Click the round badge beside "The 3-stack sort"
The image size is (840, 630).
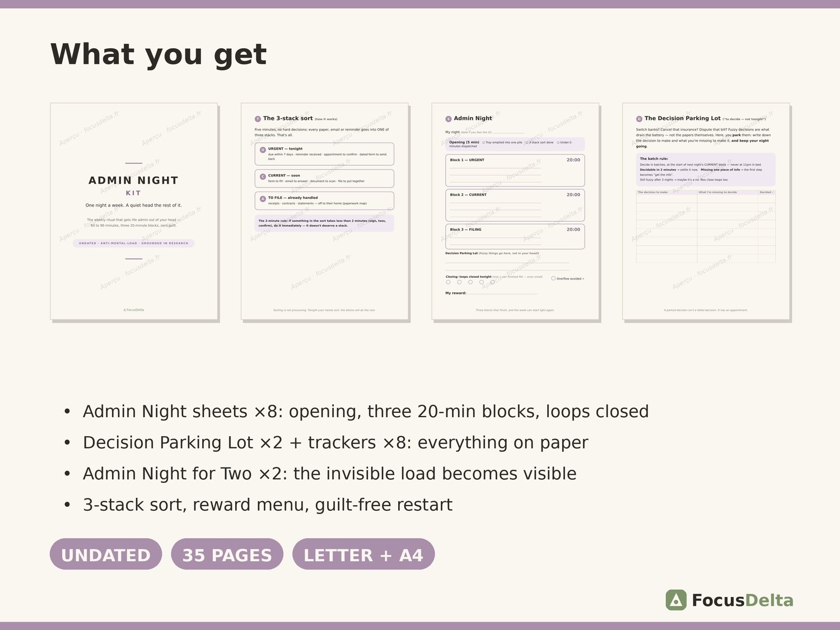(x=258, y=119)
